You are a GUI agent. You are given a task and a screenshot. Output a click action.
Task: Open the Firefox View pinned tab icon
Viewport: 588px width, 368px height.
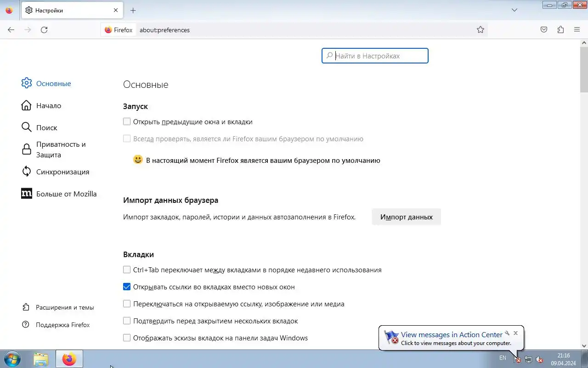pyautogui.click(x=9, y=10)
